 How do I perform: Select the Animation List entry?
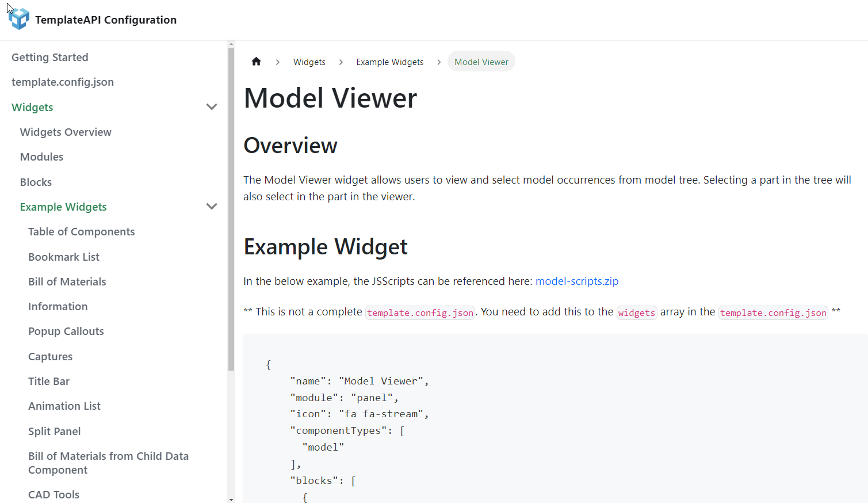point(64,406)
